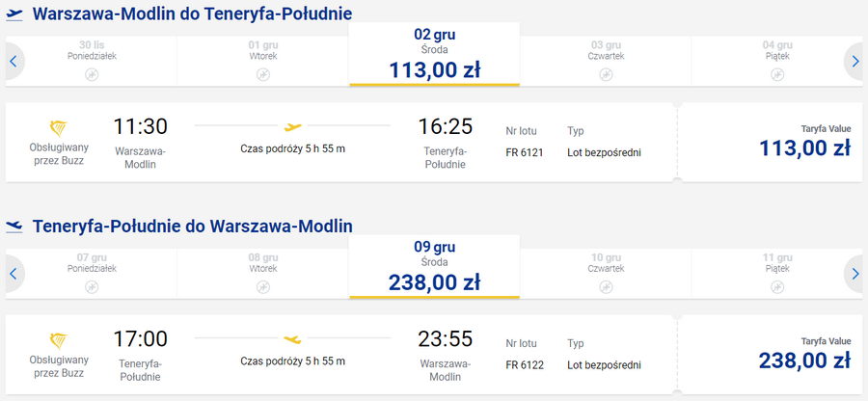Click Ryanair harp logo on FR 6121 flight
868x401 pixels.
[59, 128]
